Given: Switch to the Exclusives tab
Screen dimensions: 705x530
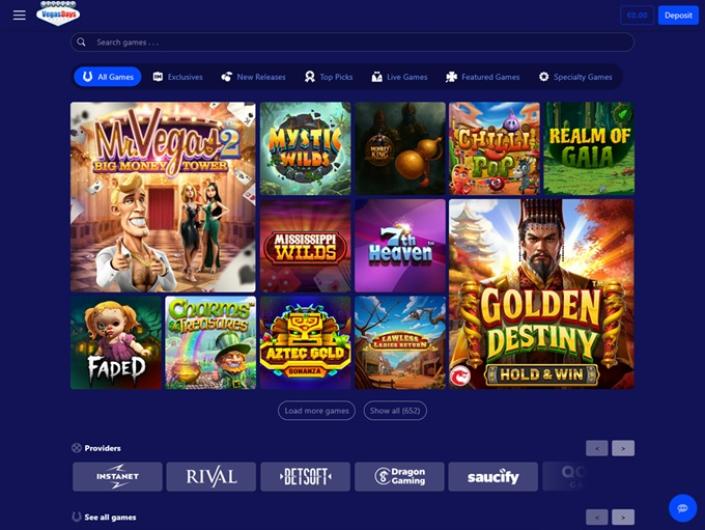Looking at the screenshot, I should click(x=178, y=77).
